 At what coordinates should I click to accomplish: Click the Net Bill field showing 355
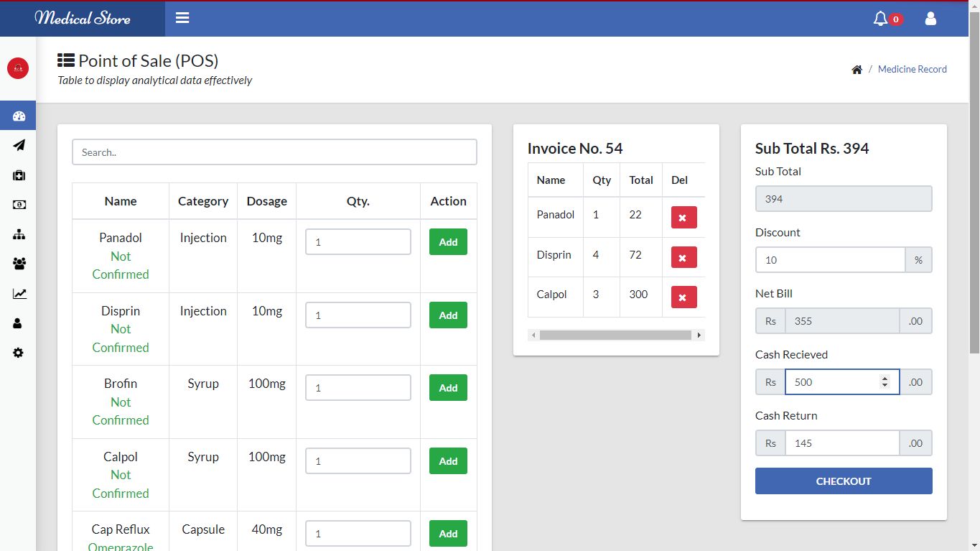click(842, 321)
